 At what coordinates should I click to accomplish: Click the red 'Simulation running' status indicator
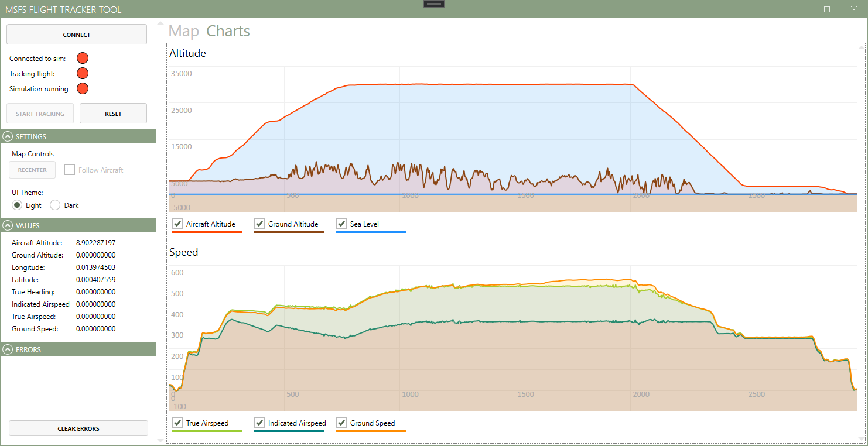83,88
